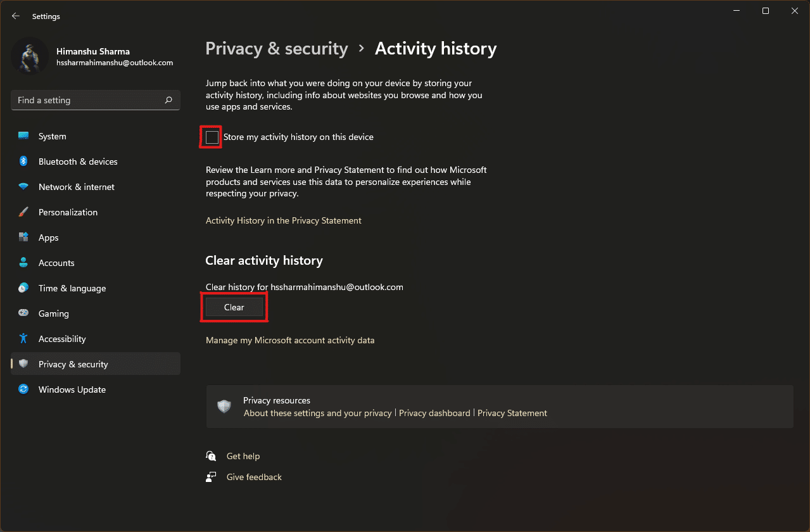Click the Gaming controller icon
Viewport: 810px width, 532px height.
click(23, 313)
